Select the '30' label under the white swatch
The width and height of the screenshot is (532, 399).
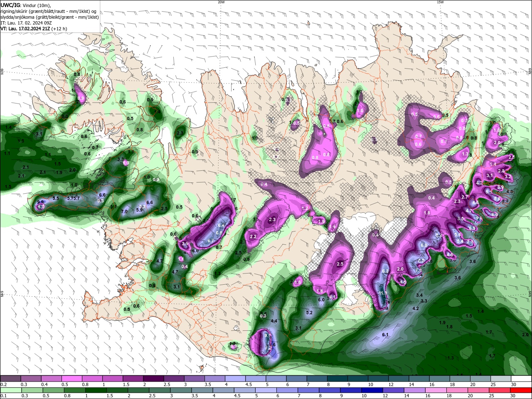point(514,384)
